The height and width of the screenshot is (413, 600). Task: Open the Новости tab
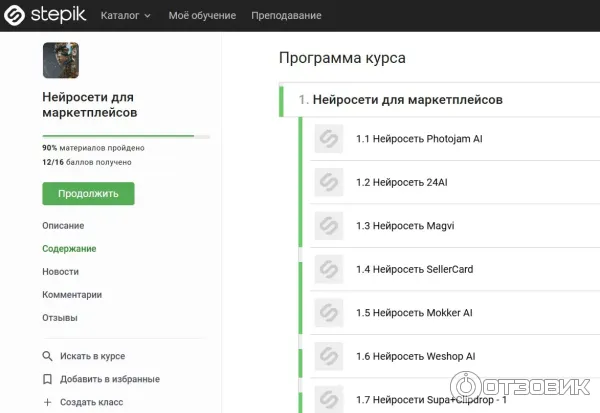point(60,271)
